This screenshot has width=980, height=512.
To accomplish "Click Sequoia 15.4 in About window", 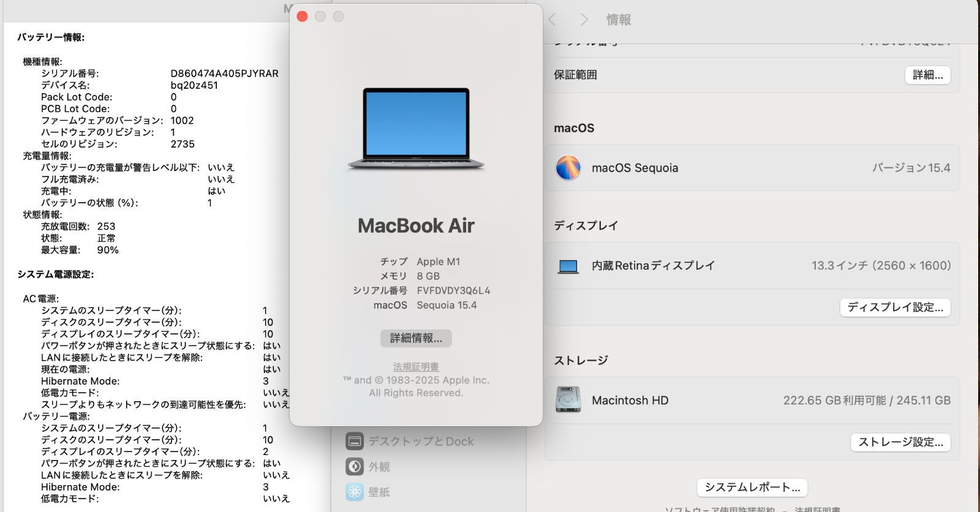I will point(447,305).
